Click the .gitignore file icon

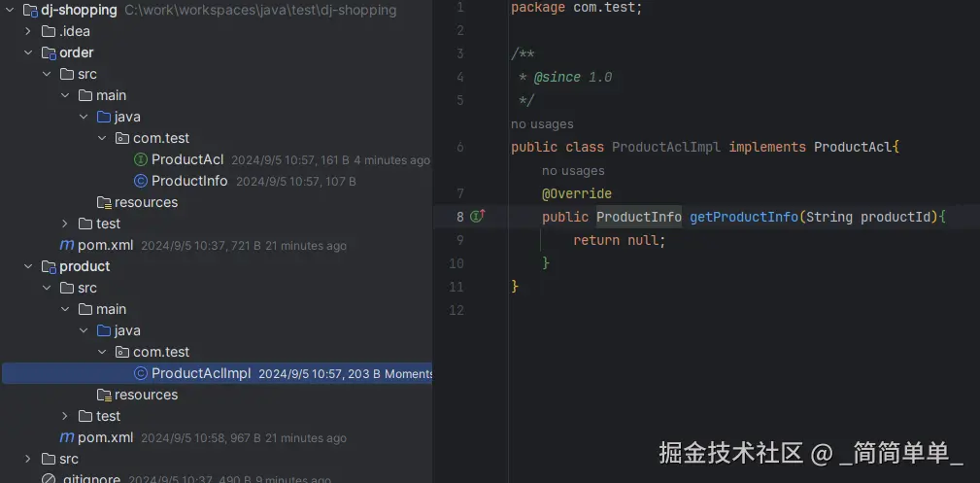[49, 478]
